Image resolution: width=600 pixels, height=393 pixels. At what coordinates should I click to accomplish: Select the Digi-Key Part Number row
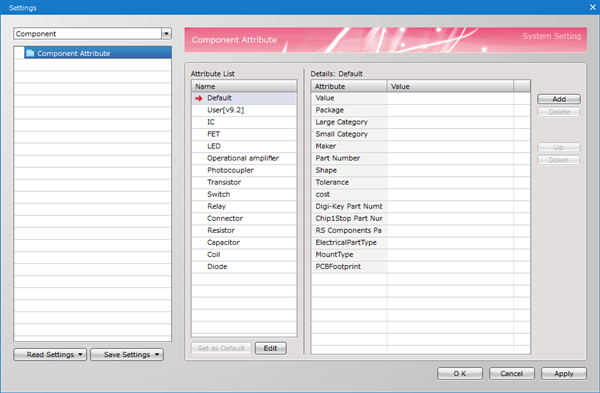(x=421, y=207)
